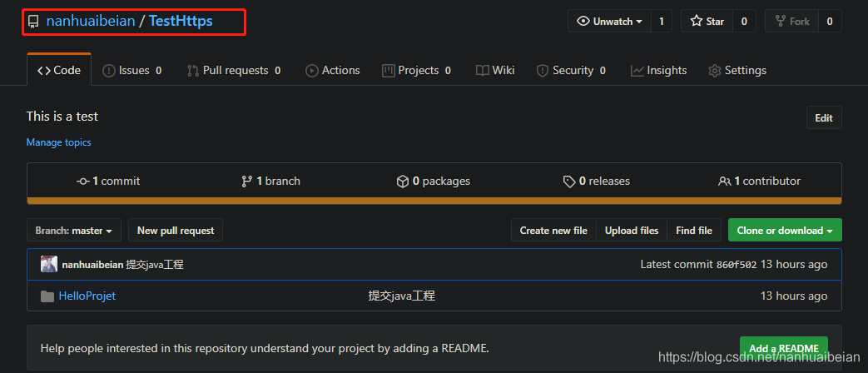Open the nanhuaibeian owner link
Viewport: 868px width, 373px height.
point(91,22)
